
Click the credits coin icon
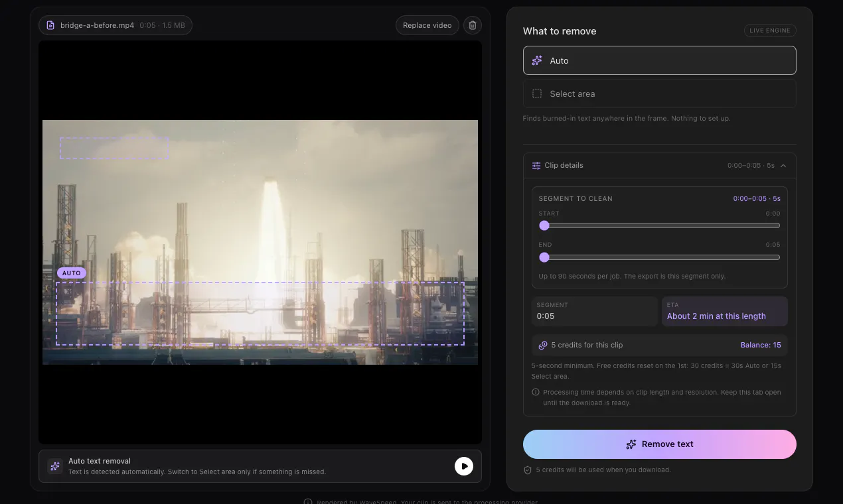(x=542, y=346)
